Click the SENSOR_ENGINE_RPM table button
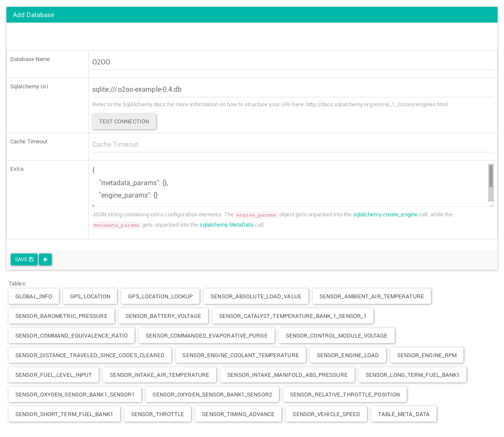The image size is (504, 437). 427,355
